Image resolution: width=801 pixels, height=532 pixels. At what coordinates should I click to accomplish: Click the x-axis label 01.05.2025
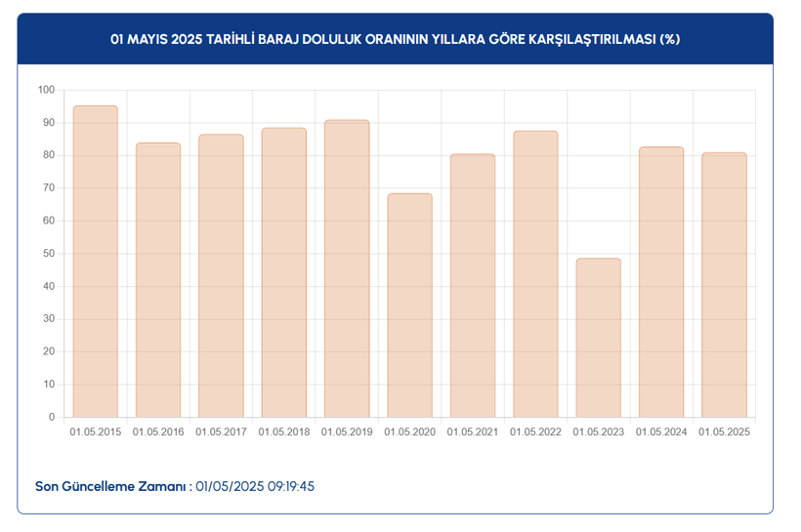point(724,431)
